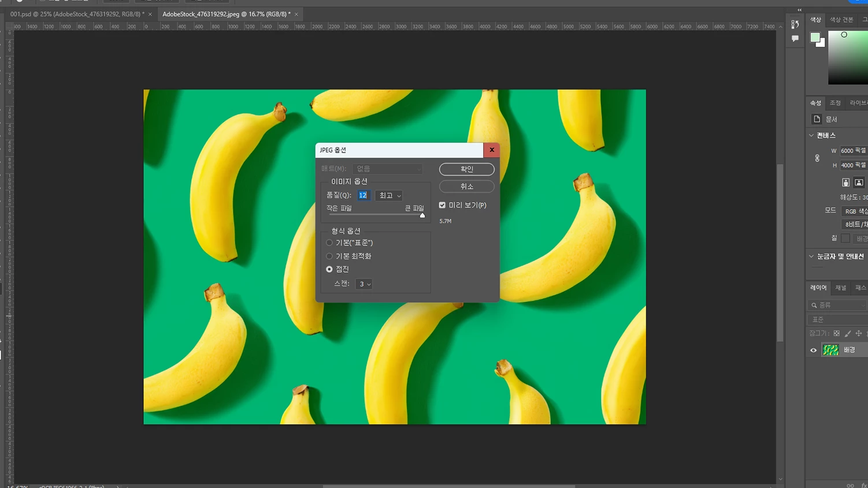Switch to the 색상 (Color) tab
Screen dimensions: 868x488
815,20
